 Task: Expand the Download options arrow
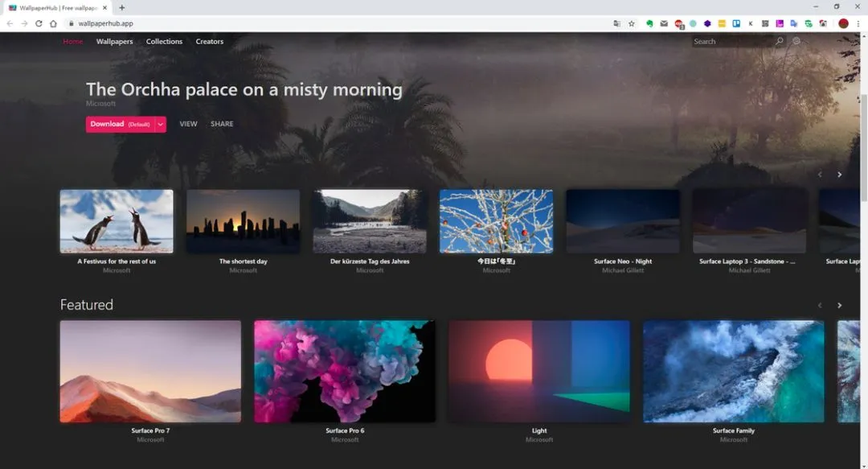coord(161,124)
